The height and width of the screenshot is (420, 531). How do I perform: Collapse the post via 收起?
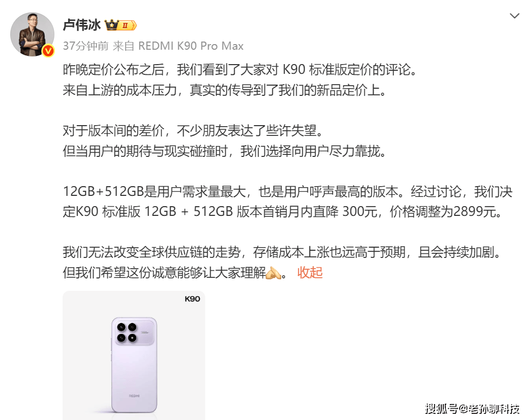[310, 273]
